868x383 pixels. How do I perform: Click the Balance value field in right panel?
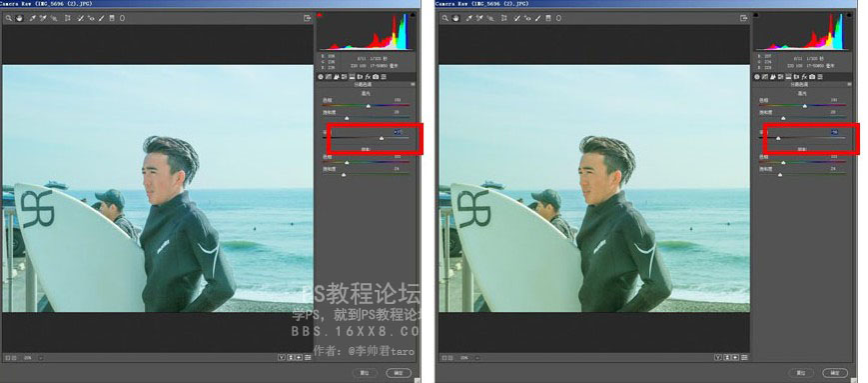pos(834,132)
